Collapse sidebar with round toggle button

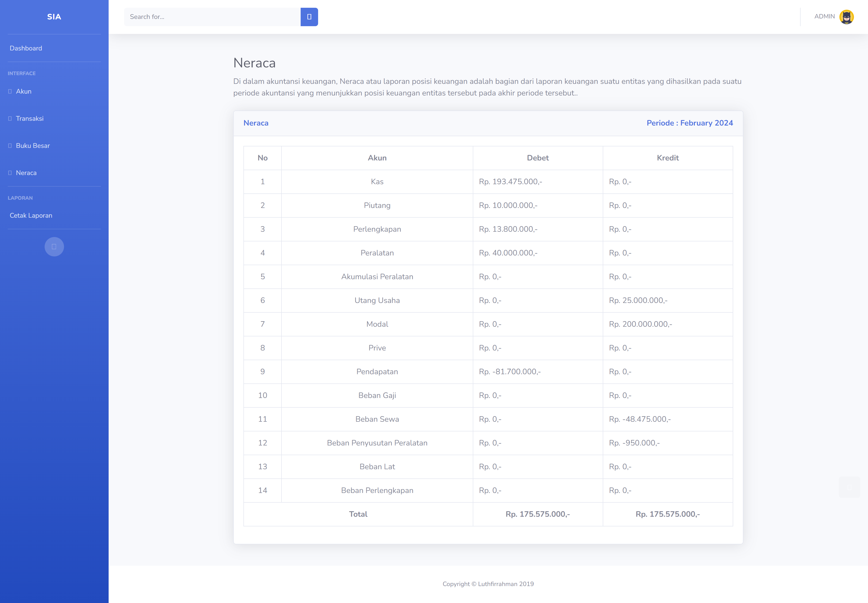[54, 247]
